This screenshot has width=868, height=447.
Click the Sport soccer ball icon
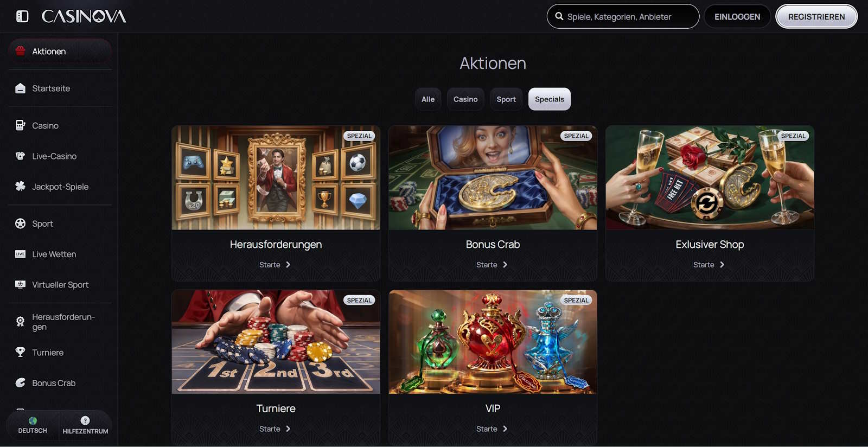(x=21, y=224)
